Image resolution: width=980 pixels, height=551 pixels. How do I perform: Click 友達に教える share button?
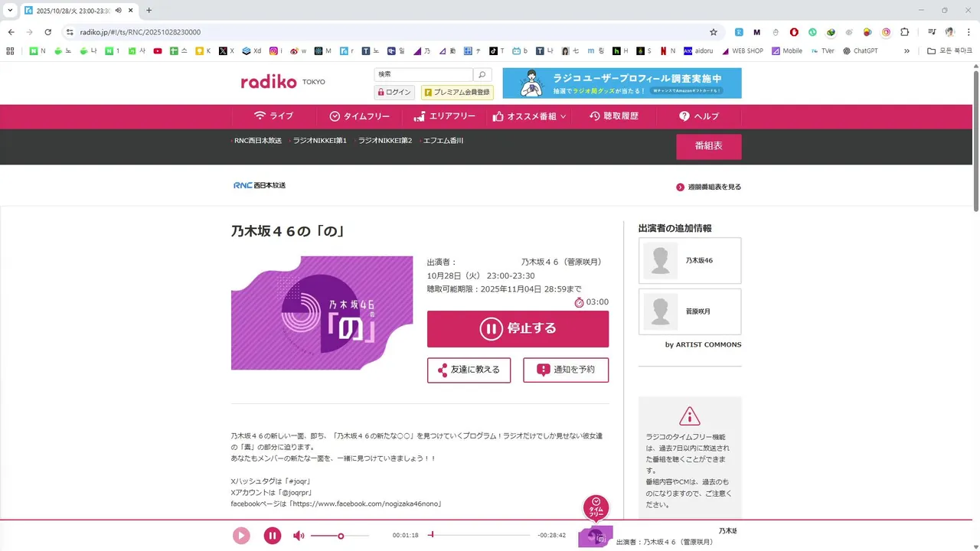pyautogui.click(x=469, y=370)
